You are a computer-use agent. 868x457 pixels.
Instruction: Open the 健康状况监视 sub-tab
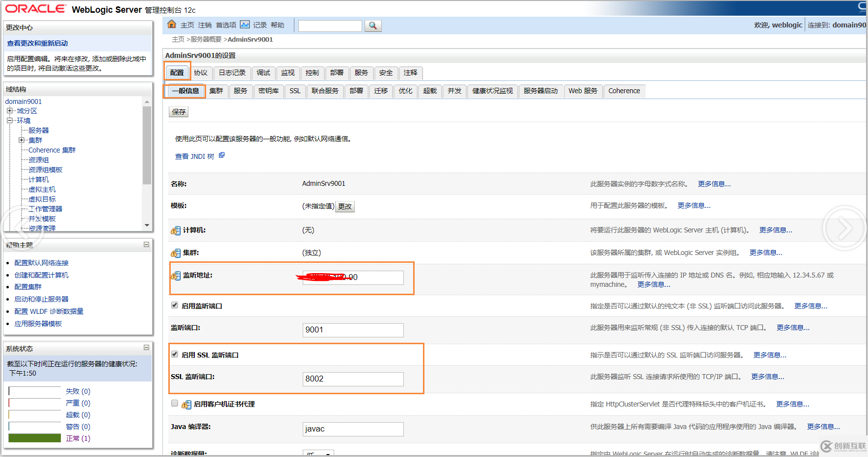click(493, 91)
